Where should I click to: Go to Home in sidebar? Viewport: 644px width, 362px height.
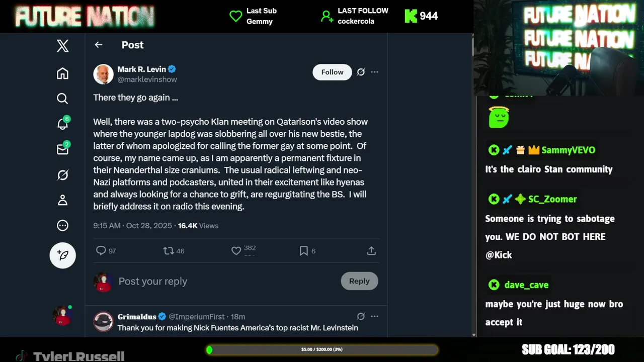(x=62, y=73)
